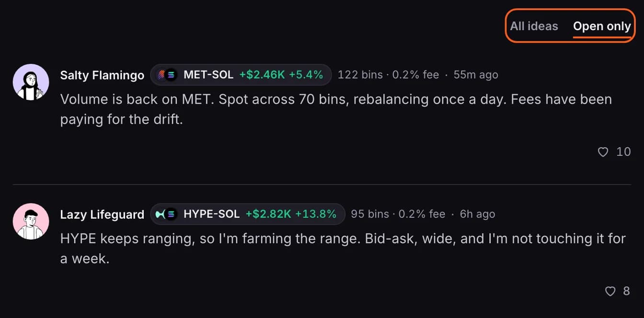Open Salty Flamingo's avatar

[31, 82]
